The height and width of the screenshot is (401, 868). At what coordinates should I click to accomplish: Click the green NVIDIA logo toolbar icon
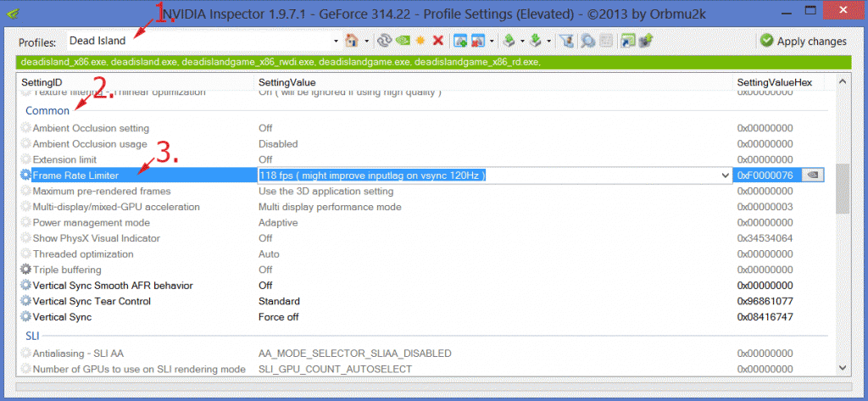(403, 41)
